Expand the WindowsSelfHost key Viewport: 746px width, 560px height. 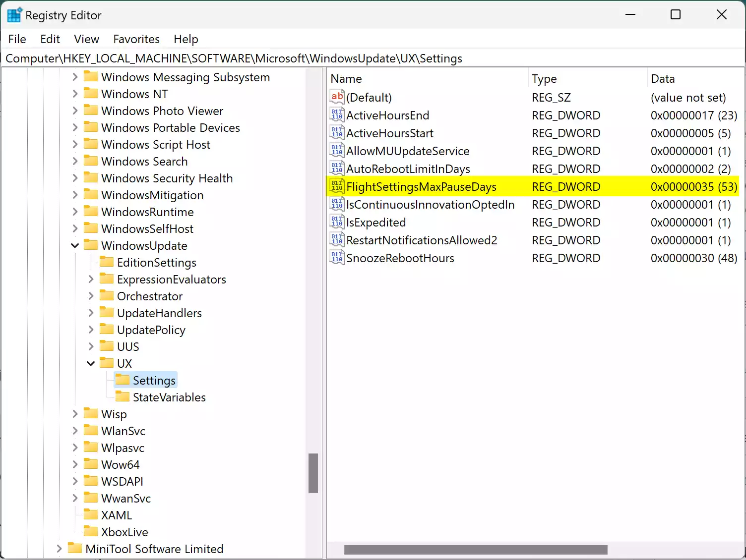(75, 228)
